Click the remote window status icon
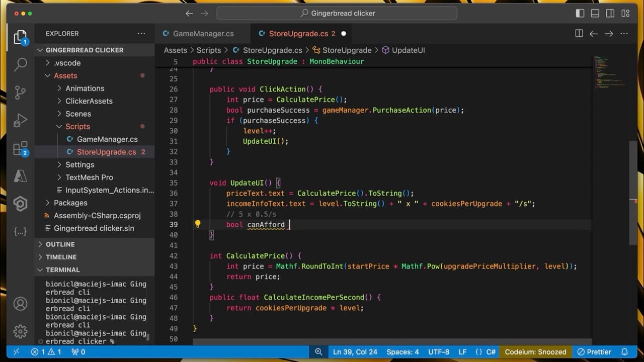 point(16,352)
